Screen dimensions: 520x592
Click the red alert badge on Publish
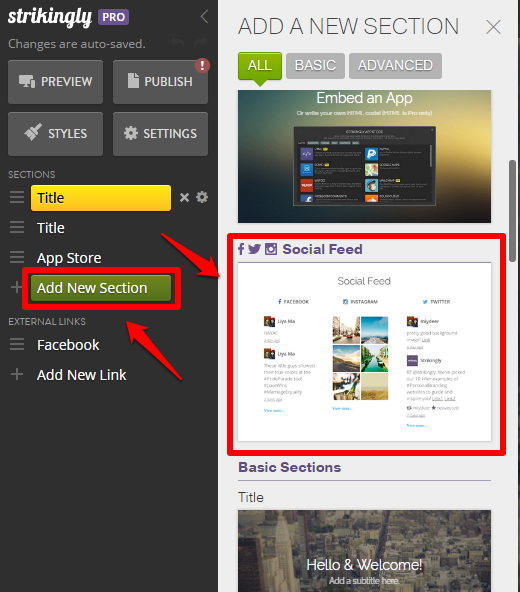click(x=202, y=65)
